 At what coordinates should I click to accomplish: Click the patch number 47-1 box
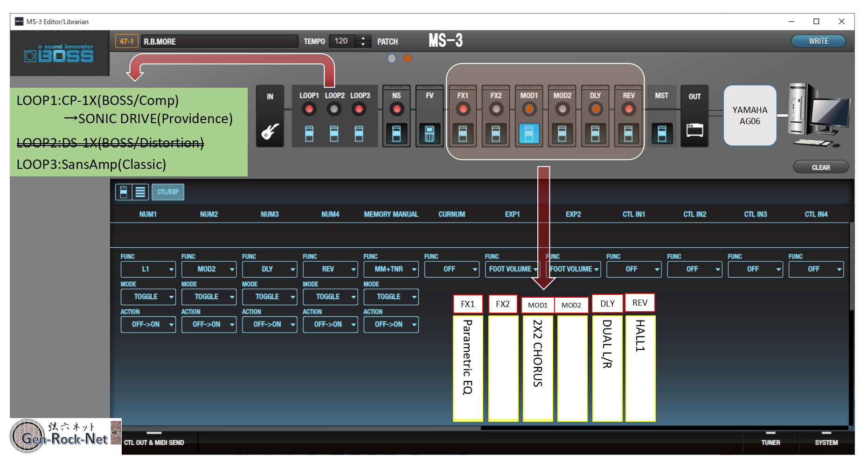click(x=126, y=41)
